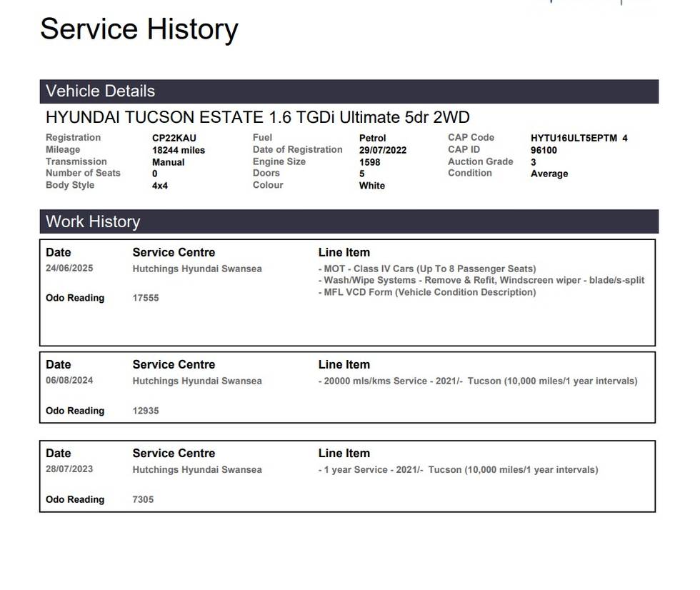
Task: Select Hutchings Hyundai Swansea in the 24/06/2025 entry
Action: click(197, 269)
